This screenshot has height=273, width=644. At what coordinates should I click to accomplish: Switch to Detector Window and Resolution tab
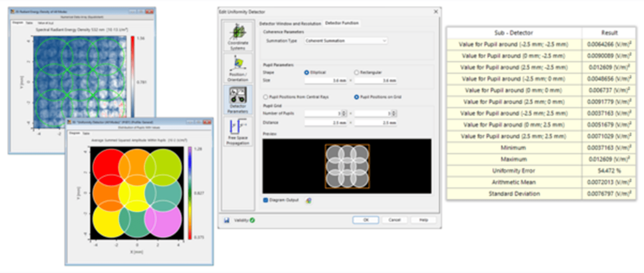(x=290, y=24)
